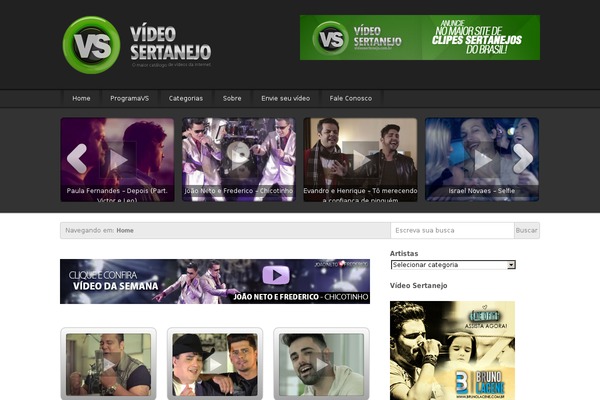The image size is (600, 400).
Task: Open the Selecionar categoria dropdown
Action: (x=453, y=265)
